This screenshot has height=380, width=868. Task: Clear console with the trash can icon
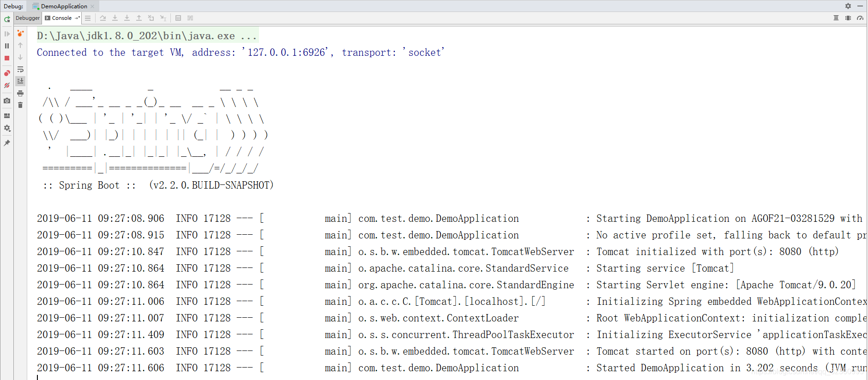(x=20, y=105)
